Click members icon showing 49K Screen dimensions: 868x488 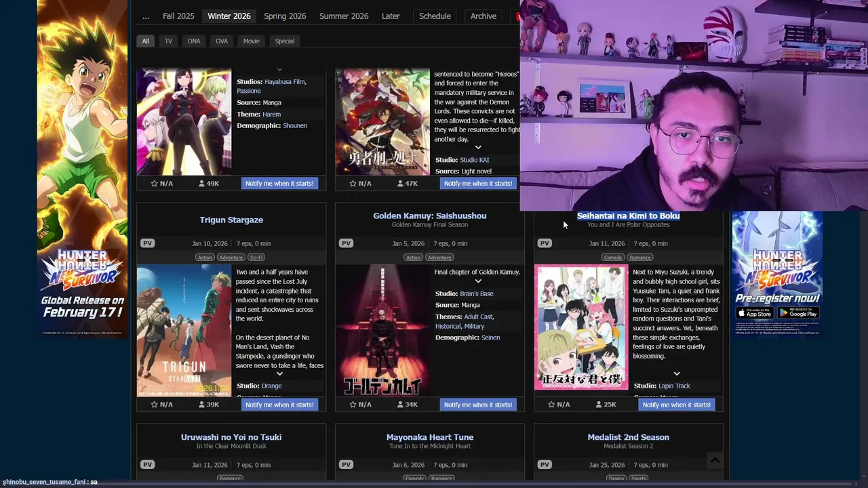pos(202,184)
